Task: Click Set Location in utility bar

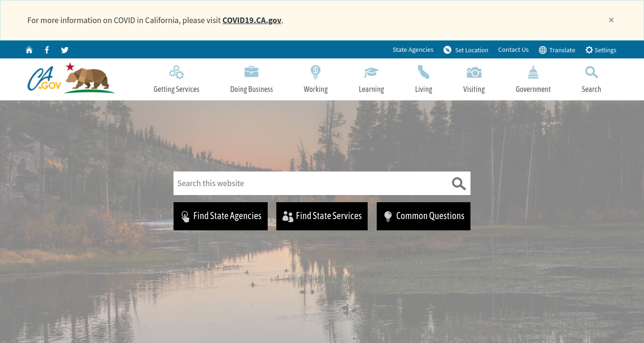Action: pos(466,50)
